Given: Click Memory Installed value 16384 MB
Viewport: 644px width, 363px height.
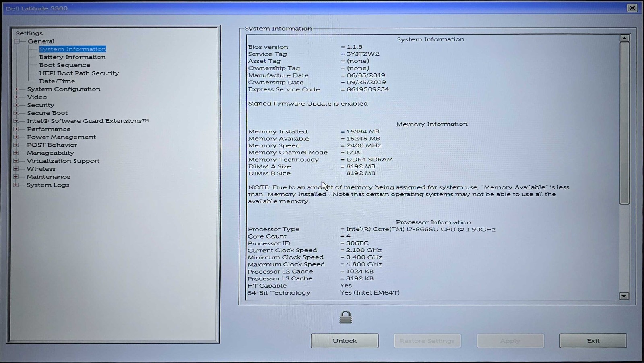Looking at the screenshot, I should click(363, 131).
